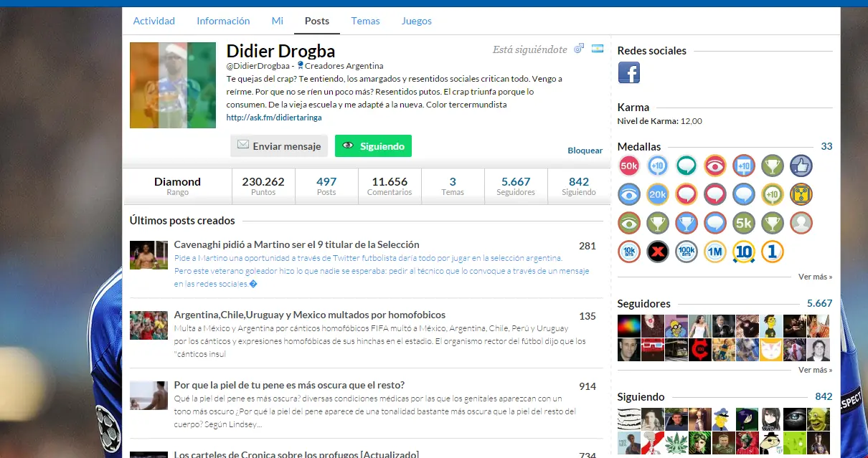868x458 pixels.
Task: Click the Bloquear link
Action: [x=585, y=151]
